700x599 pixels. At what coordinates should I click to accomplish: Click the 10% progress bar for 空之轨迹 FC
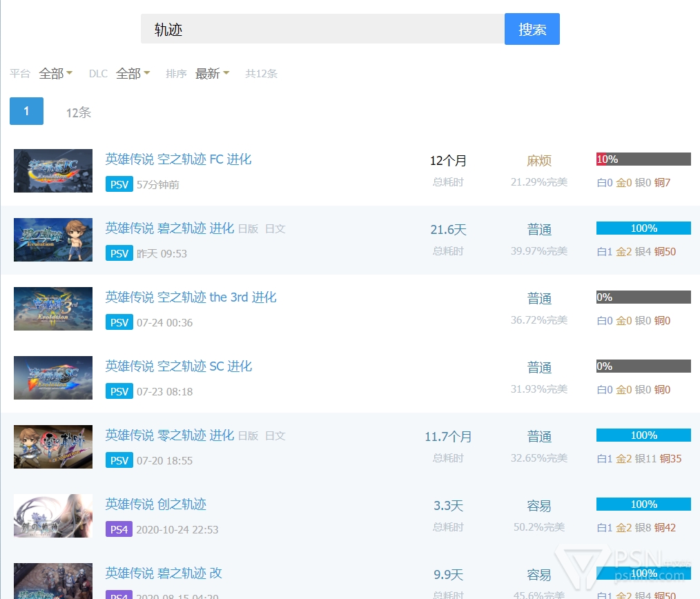[x=643, y=159]
